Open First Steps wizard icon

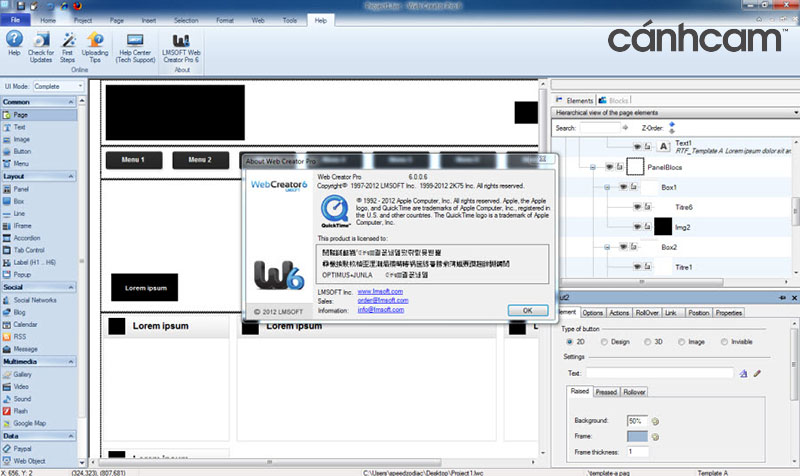coord(67,47)
